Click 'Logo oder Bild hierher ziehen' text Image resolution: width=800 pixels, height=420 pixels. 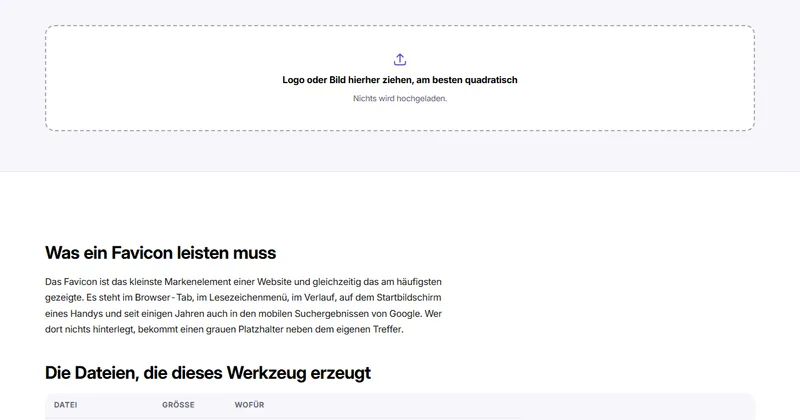coord(400,80)
